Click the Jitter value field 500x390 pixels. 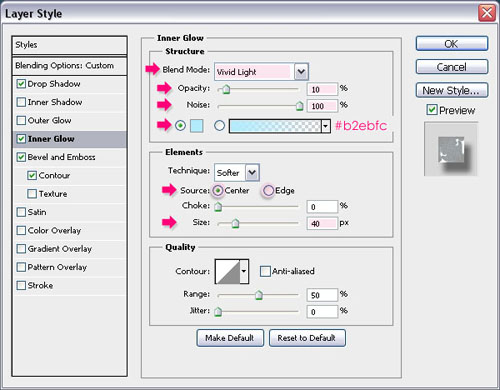pyautogui.click(x=322, y=312)
